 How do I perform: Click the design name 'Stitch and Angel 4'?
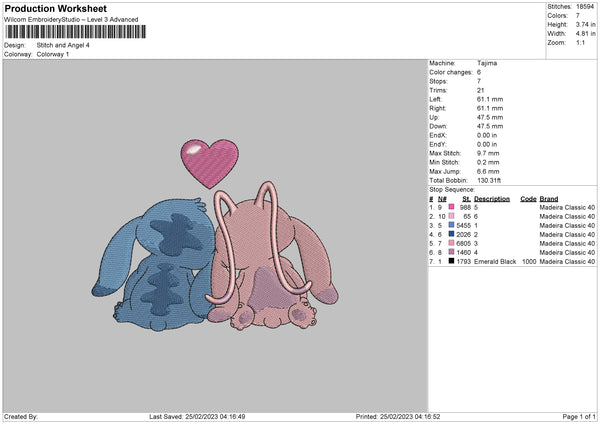[63, 45]
